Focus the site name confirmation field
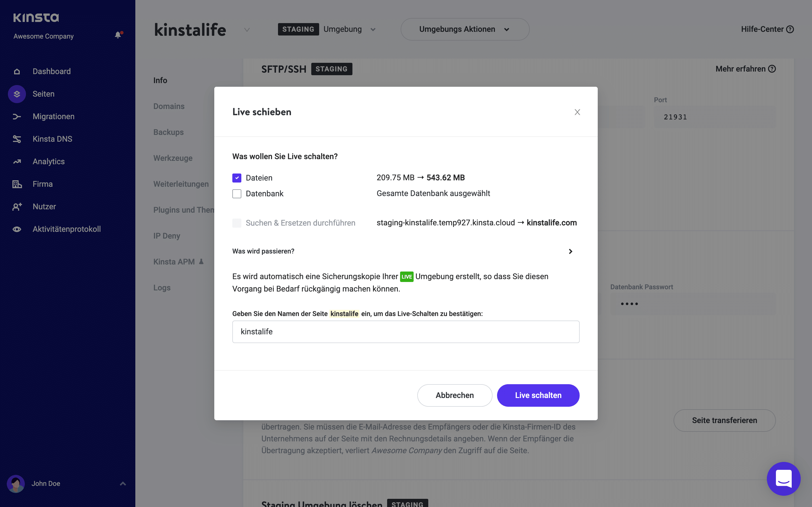 [405, 332]
